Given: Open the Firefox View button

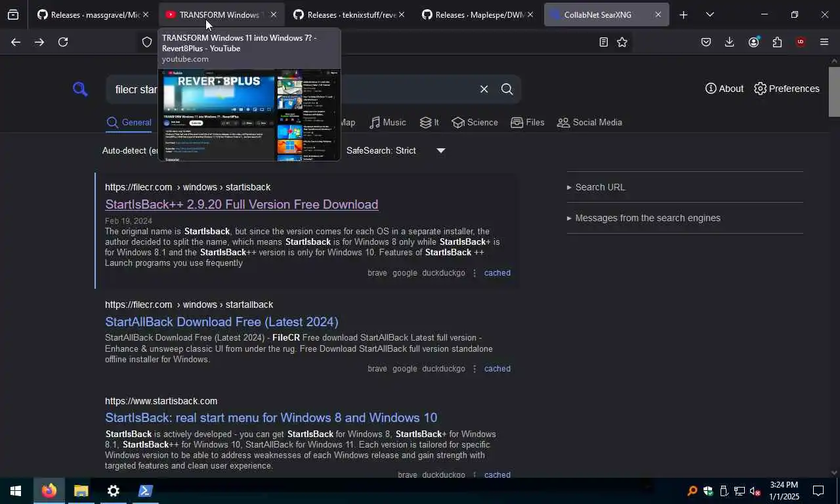Looking at the screenshot, I should tap(13, 14).
